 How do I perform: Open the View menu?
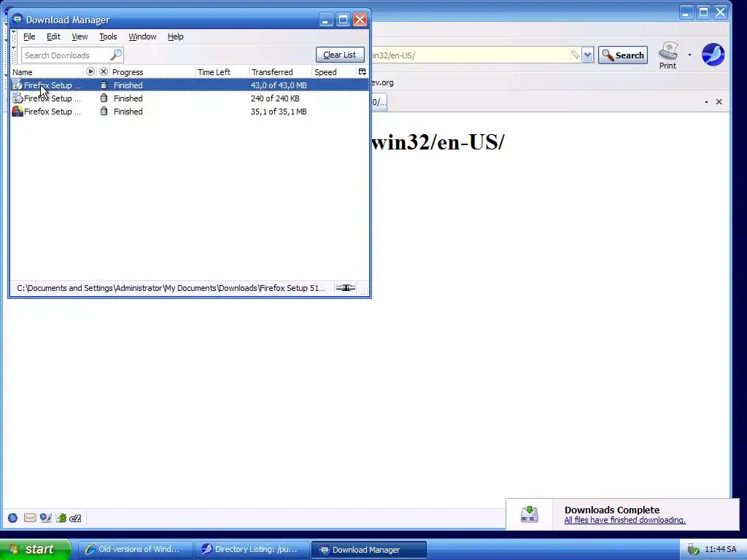[80, 36]
